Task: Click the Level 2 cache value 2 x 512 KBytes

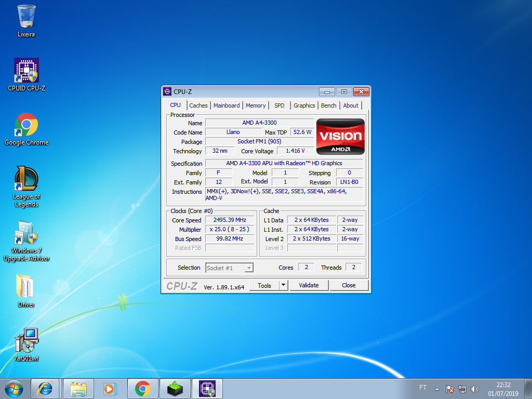Action: [x=312, y=239]
